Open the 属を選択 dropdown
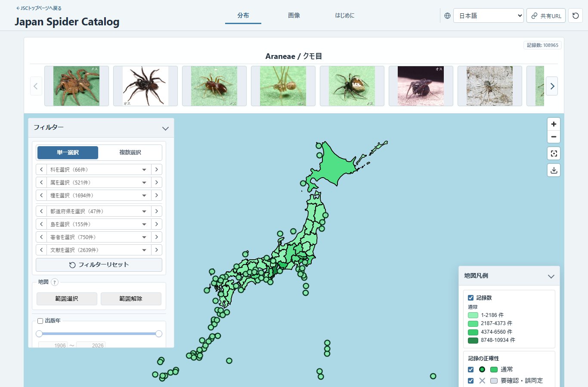Image resolution: width=588 pixels, height=387 pixels. click(x=99, y=183)
